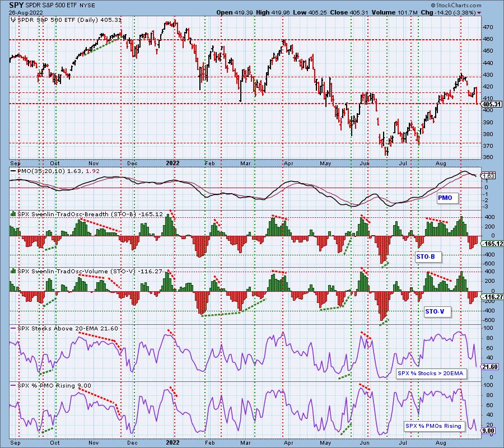Screen dimensions: 504x448
Task: Click the 405.31 price tag on axis
Action: click(x=492, y=104)
